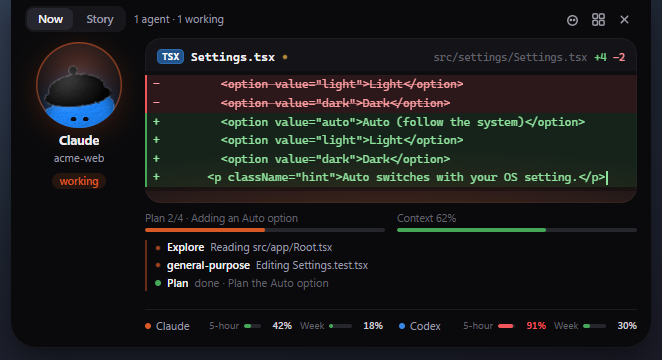Click the added auto option line
The width and height of the screenshot is (662, 360).
click(x=391, y=122)
